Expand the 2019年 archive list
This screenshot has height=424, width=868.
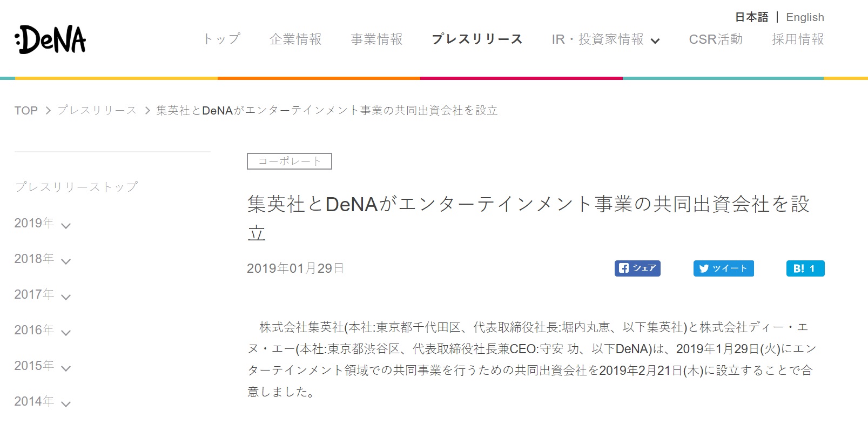(43, 224)
